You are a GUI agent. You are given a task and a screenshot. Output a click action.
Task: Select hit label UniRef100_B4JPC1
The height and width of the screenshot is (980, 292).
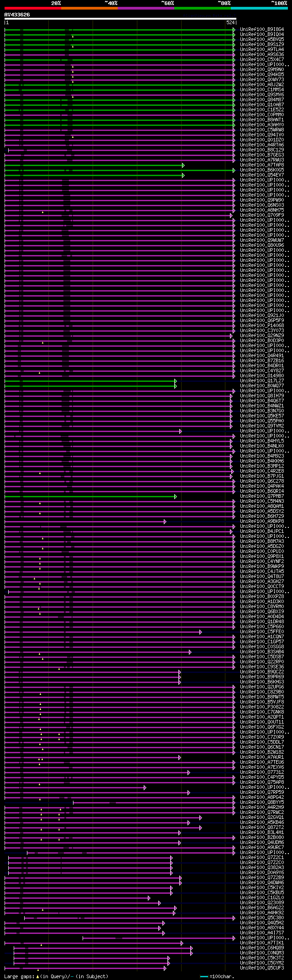pos(262,531)
